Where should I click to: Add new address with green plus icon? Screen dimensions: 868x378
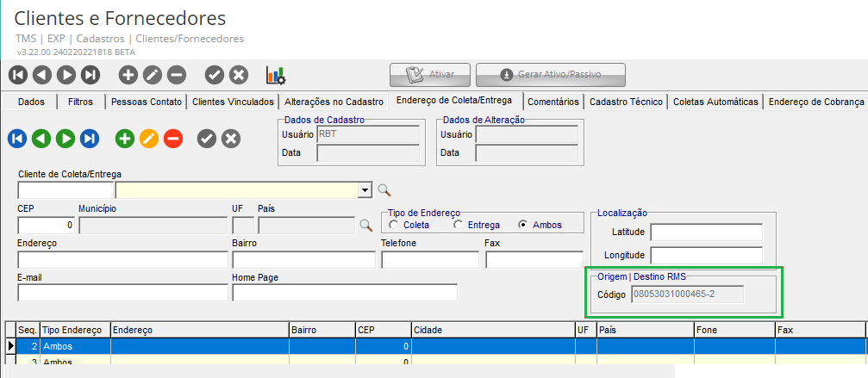(125, 139)
